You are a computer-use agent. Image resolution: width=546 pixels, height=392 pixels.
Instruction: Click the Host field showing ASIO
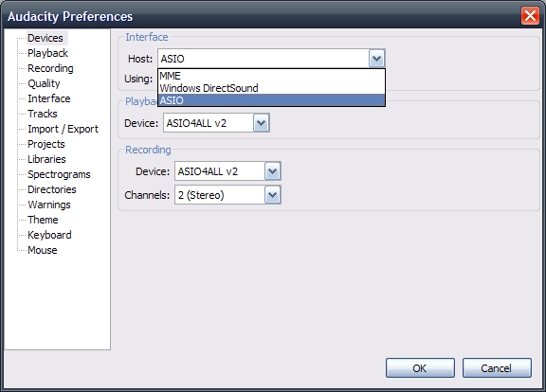point(271,59)
